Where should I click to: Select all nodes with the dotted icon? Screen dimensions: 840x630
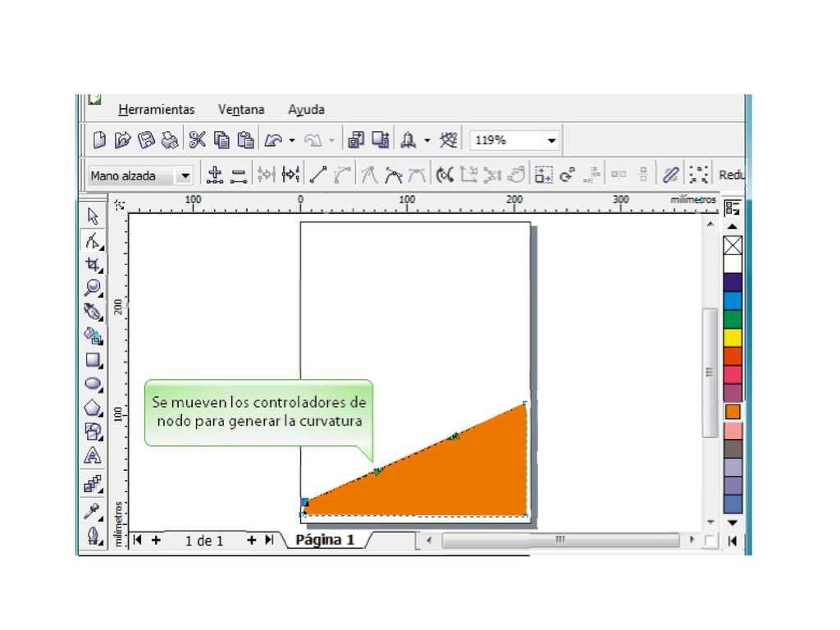tap(699, 175)
